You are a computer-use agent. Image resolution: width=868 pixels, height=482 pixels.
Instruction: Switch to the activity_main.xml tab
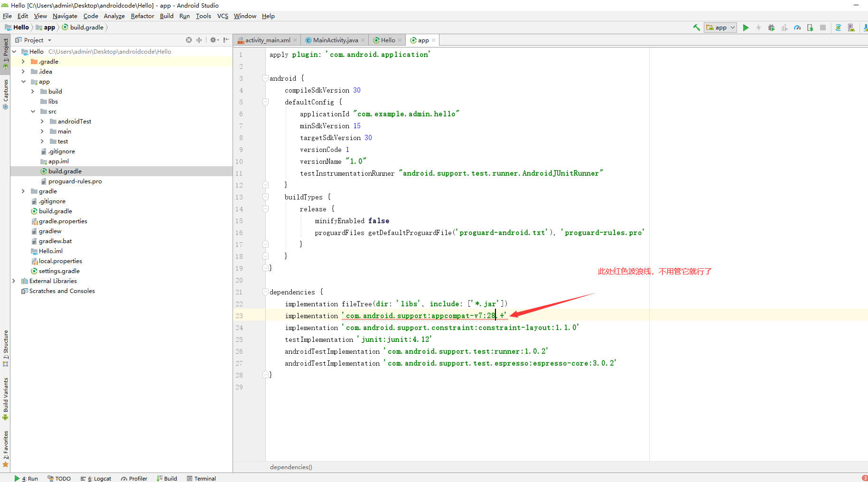tap(268, 40)
